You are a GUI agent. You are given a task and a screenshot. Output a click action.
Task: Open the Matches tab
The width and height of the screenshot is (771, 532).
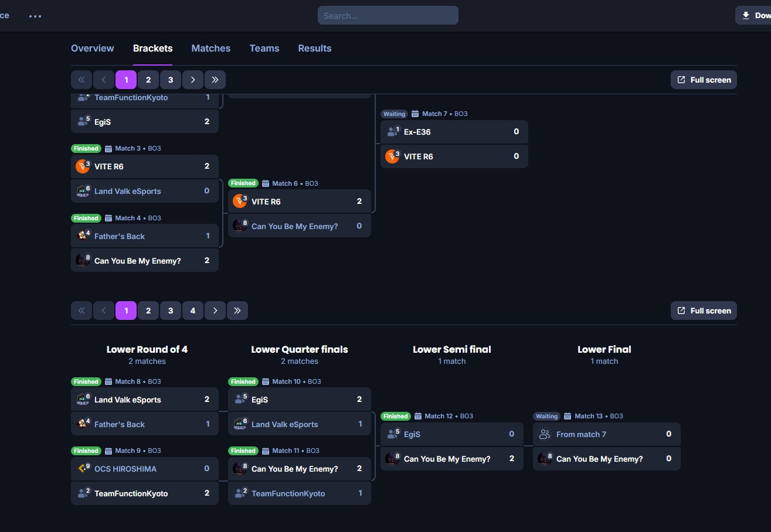[210, 49]
